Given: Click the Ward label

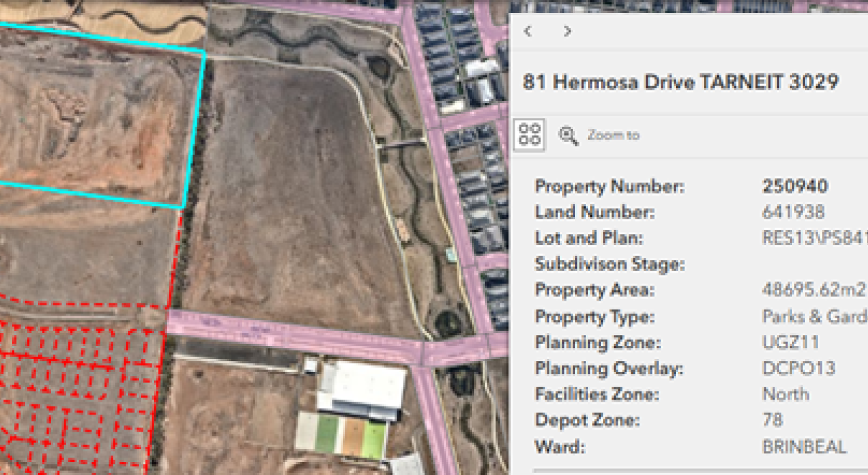Looking at the screenshot, I should (x=559, y=446).
